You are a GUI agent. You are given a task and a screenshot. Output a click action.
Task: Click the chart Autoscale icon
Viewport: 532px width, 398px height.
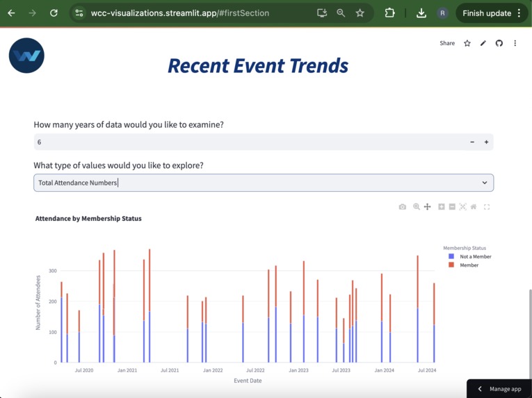click(462, 207)
